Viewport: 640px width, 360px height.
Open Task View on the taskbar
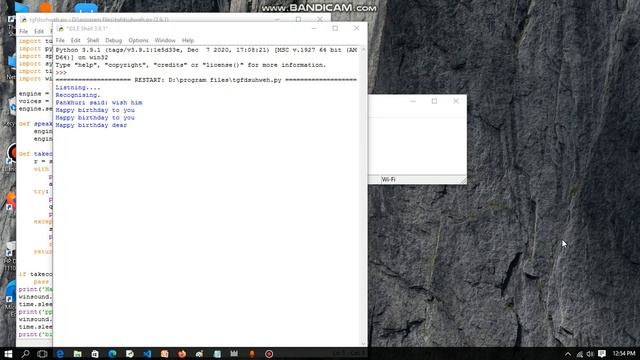coord(42,353)
